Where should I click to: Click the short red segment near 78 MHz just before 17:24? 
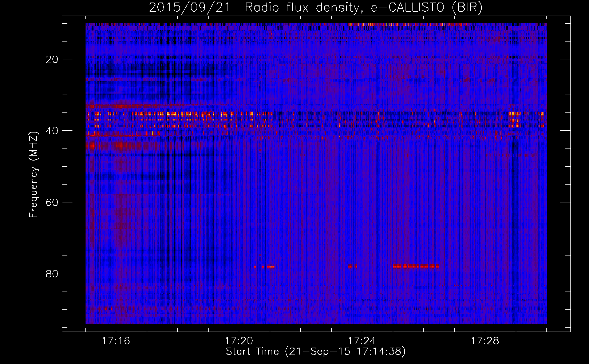click(x=352, y=266)
